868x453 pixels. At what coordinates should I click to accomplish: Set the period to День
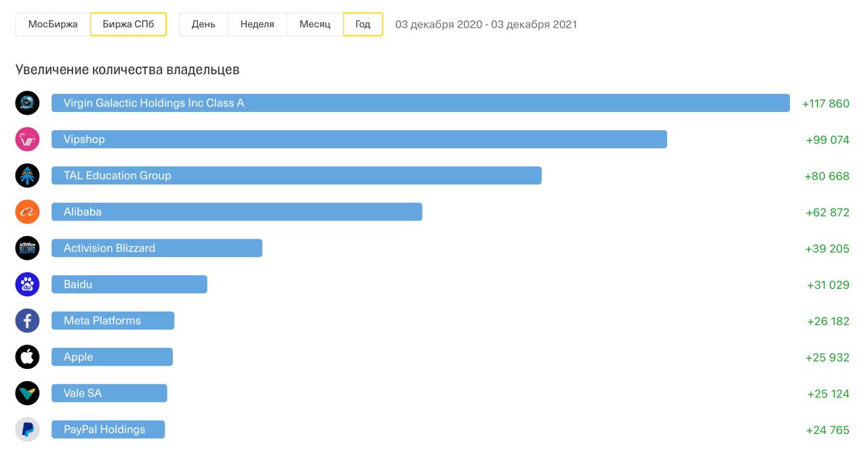click(x=203, y=24)
